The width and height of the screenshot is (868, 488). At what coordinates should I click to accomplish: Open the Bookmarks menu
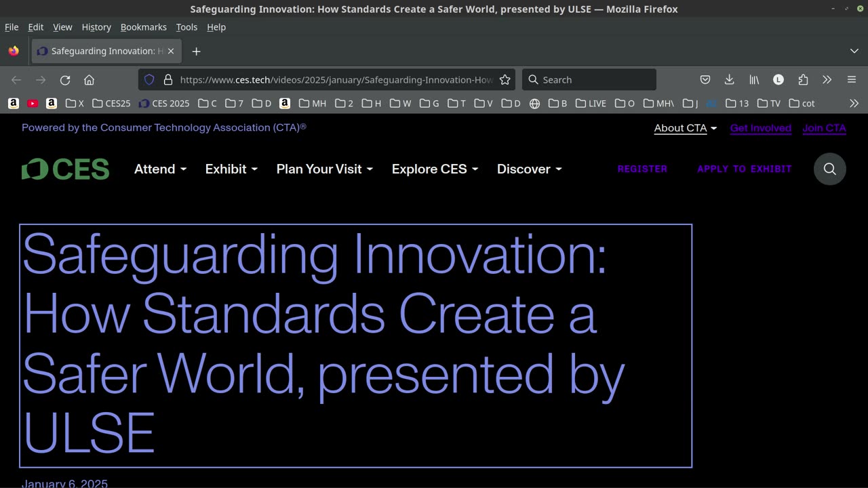[x=144, y=27]
